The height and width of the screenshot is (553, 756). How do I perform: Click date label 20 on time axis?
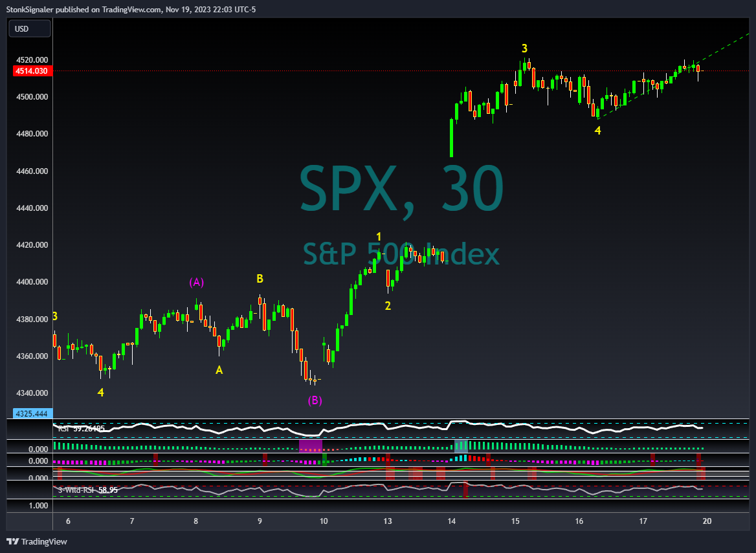pyautogui.click(x=707, y=521)
